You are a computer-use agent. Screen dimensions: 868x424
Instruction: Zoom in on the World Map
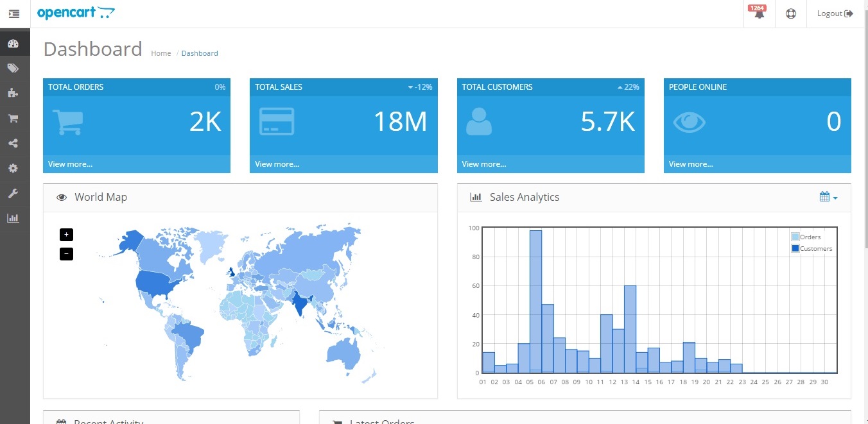point(66,235)
